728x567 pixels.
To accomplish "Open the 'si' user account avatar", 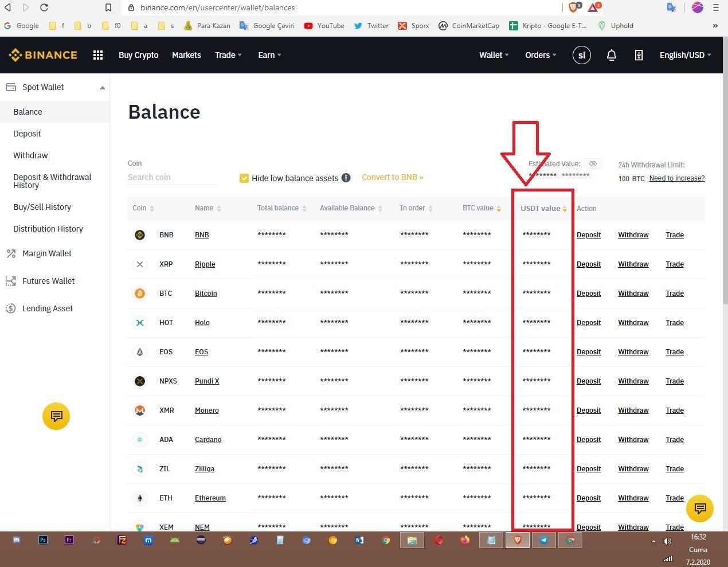I will click(582, 55).
